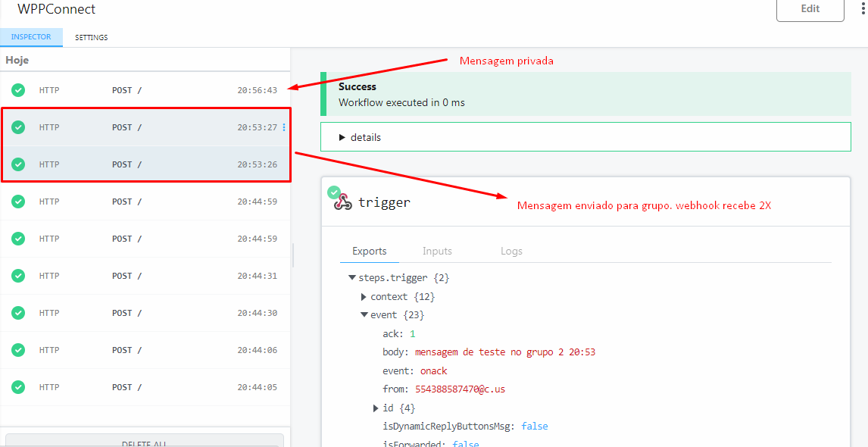
Task: Select the trigger node icon in the workflow panel
Action: [343, 202]
